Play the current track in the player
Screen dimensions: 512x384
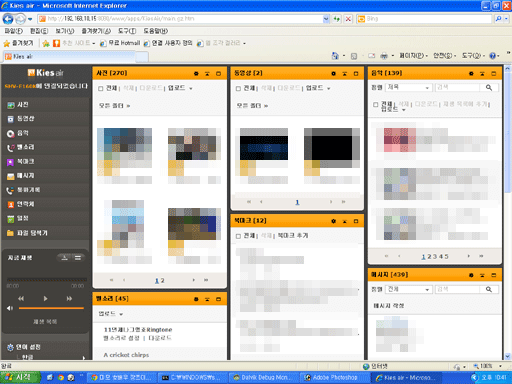45,298
